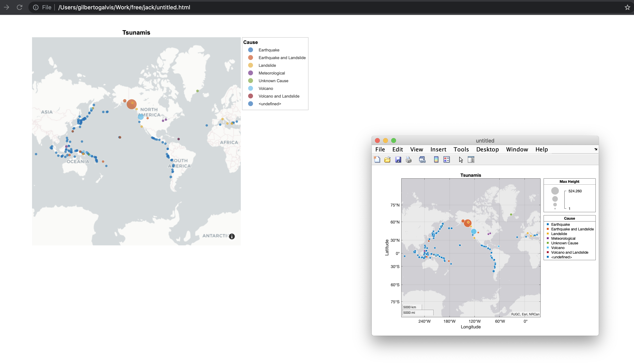Click the dock figure arrow in the menu bar
Image resolution: width=634 pixels, height=364 pixels.
pos(595,149)
